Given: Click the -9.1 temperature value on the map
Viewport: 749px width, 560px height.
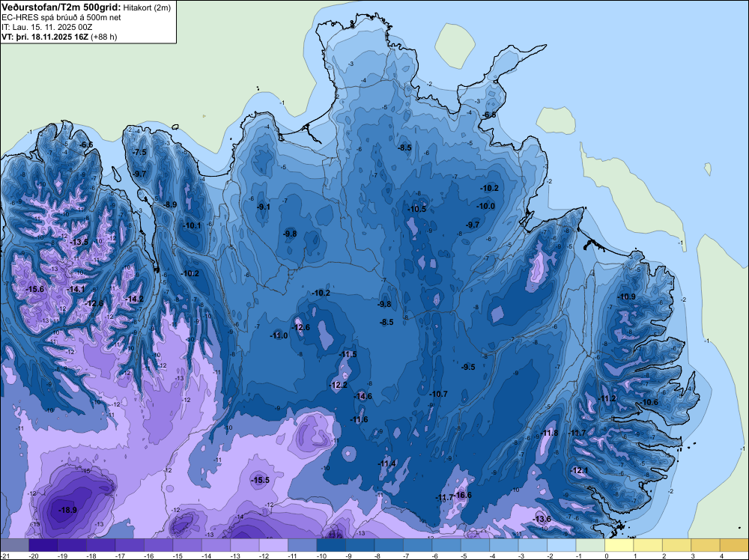Looking at the screenshot, I should coord(263,207).
